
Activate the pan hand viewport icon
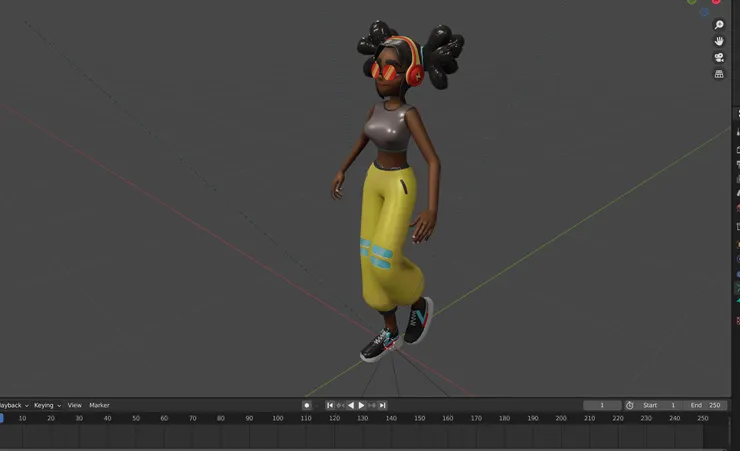719,41
